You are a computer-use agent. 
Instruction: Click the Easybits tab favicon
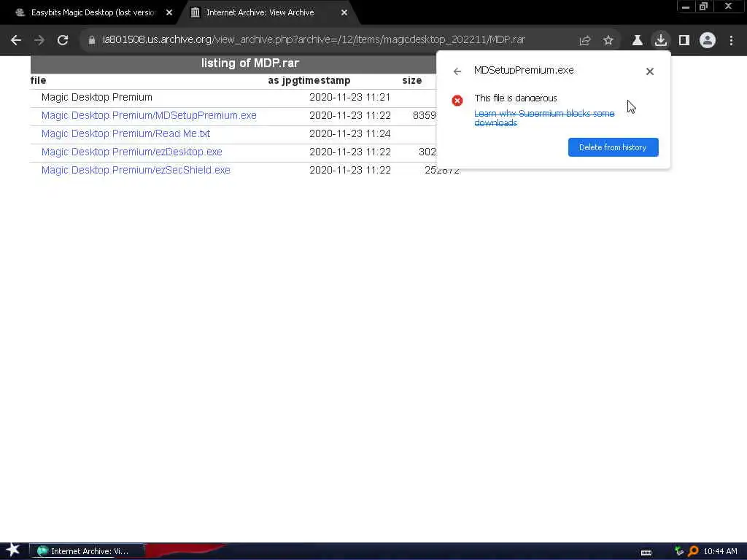tap(20, 13)
